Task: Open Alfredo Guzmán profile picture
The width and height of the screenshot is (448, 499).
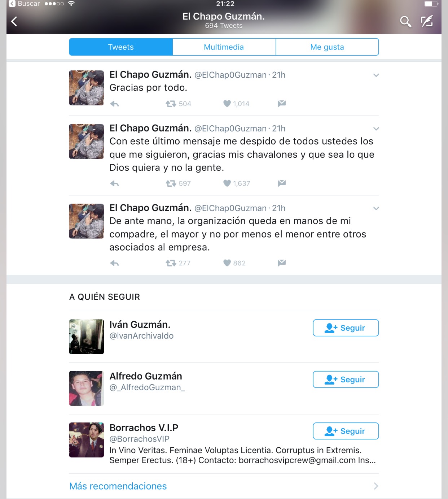Action: (87, 389)
